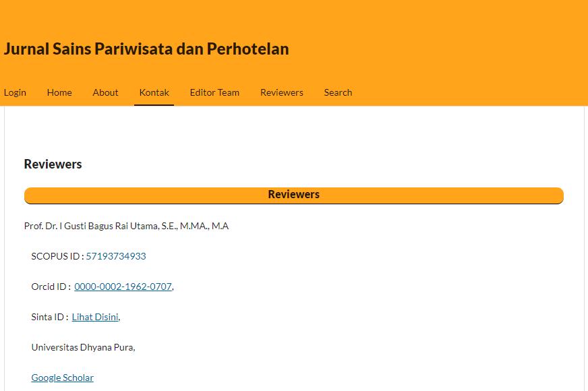Select the Kontak navigation item

(x=154, y=92)
